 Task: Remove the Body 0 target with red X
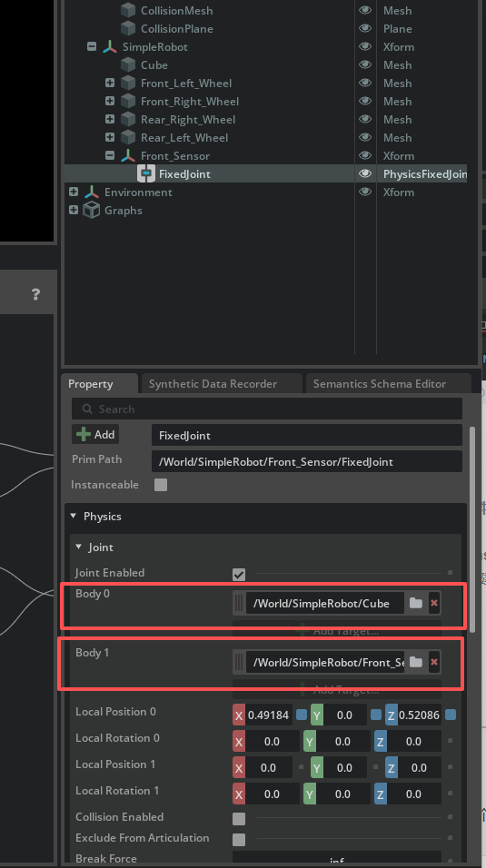point(434,604)
